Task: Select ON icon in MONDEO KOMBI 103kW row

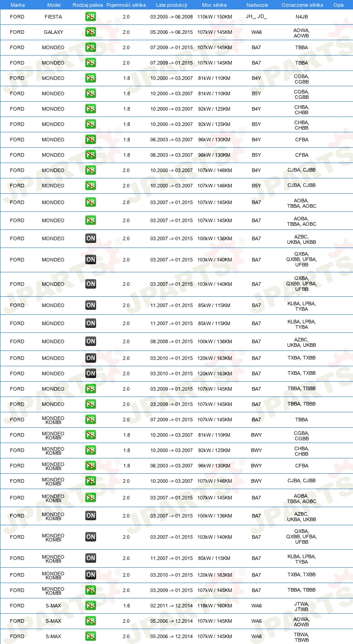Action: click(90, 537)
